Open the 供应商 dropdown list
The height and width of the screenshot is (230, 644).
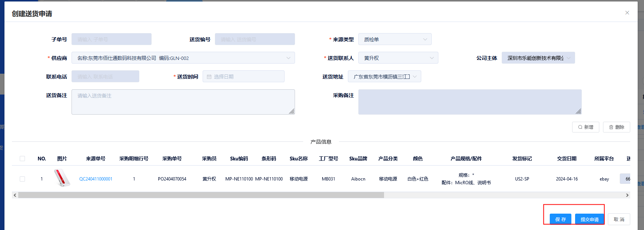(x=183, y=58)
